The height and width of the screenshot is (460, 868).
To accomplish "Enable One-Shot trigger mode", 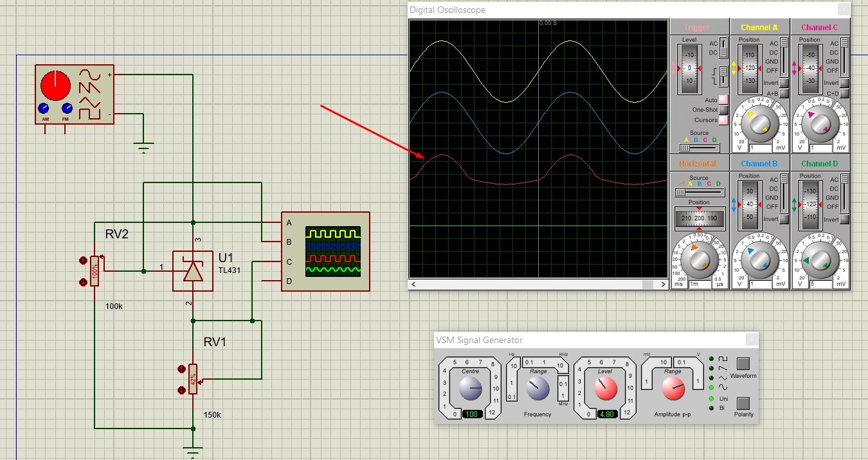I will (723, 110).
